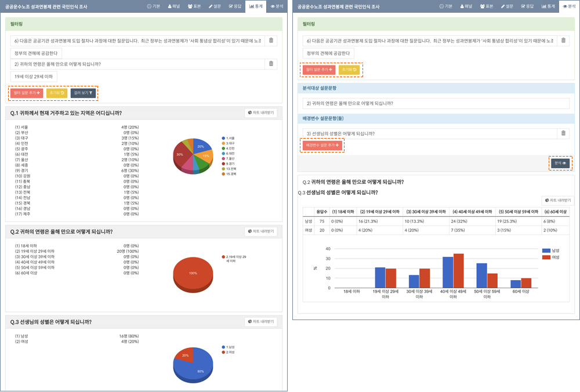
Task: Open 표본 tab in left window
Action: pyautogui.click(x=194, y=6)
